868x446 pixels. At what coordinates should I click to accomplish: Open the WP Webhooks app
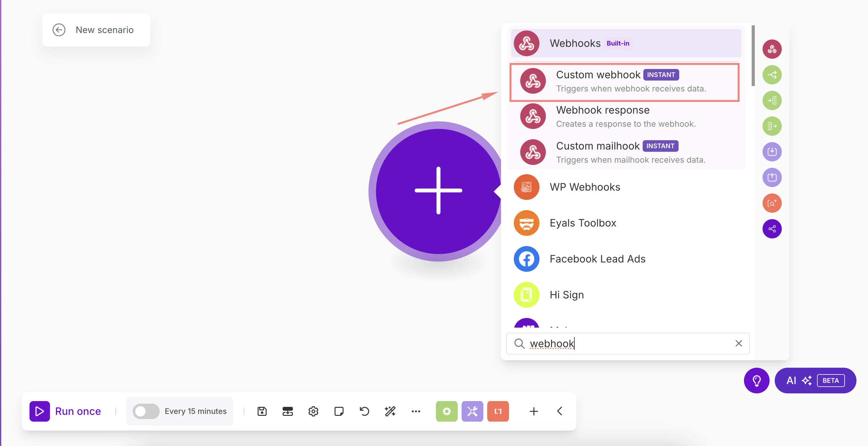[x=627, y=187]
